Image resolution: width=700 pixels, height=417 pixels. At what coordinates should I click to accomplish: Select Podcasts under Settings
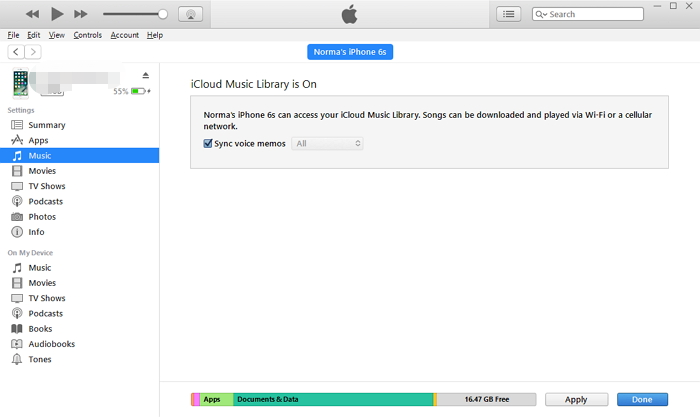point(79,201)
